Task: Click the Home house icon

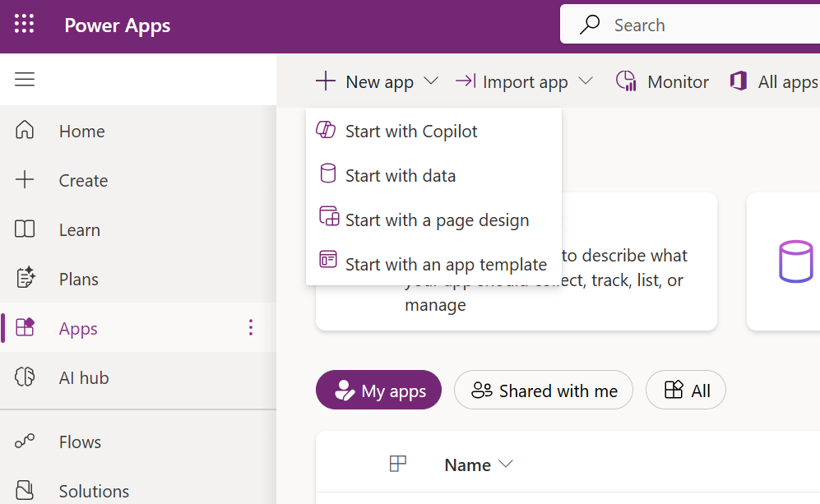Action: [25, 130]
